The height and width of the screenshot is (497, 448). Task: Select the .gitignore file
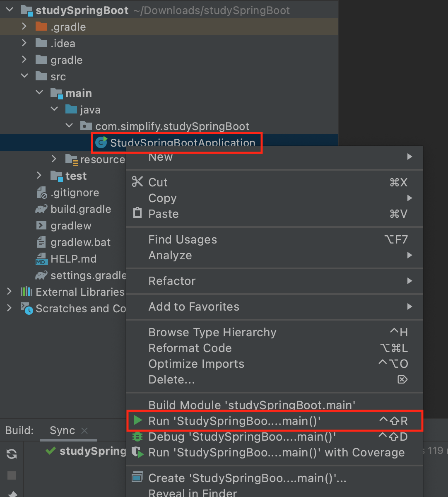click(x=75, y=193)
